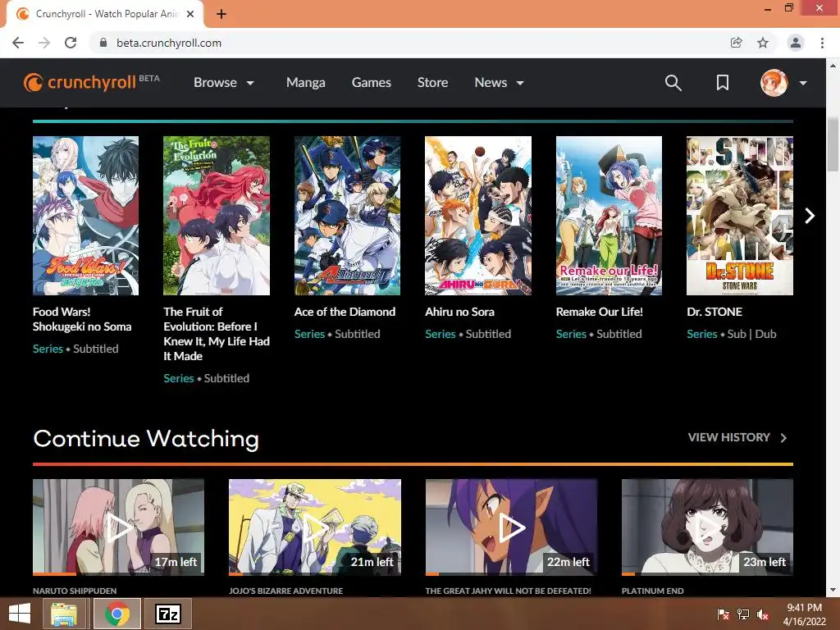
Task: Reload the page
Action: click(x=71, y=43)
